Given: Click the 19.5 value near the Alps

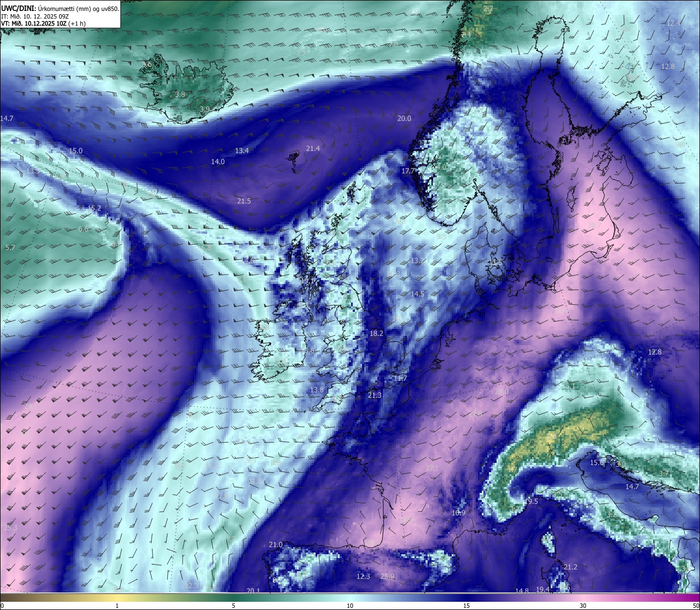Looking at the screenshot, I should point(531,501).
